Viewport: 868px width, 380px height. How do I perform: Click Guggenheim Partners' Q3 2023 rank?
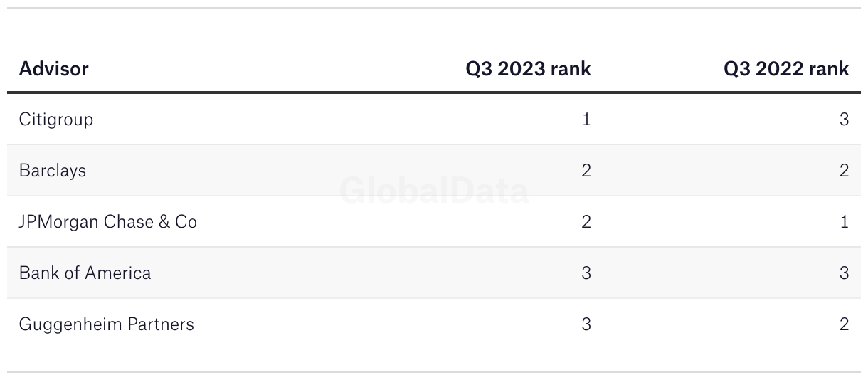click(586, 324)
